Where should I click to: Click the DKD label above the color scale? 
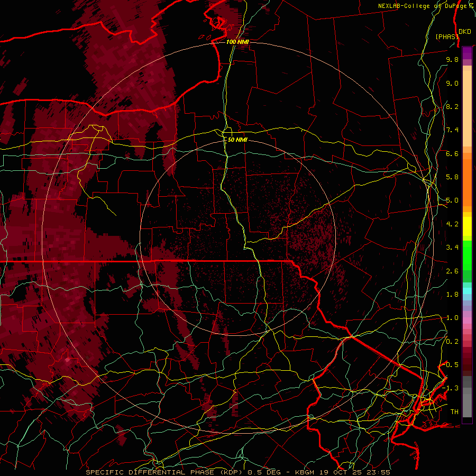coord(465,31)
